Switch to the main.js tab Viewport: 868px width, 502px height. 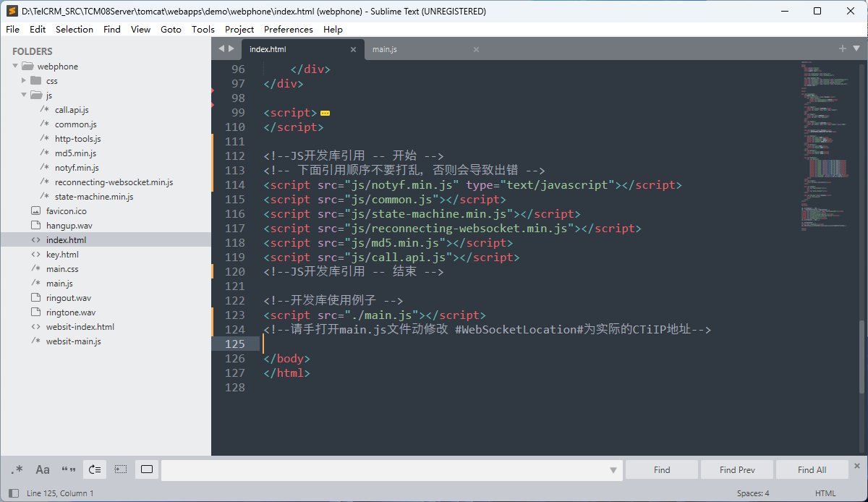pos(385,49)
